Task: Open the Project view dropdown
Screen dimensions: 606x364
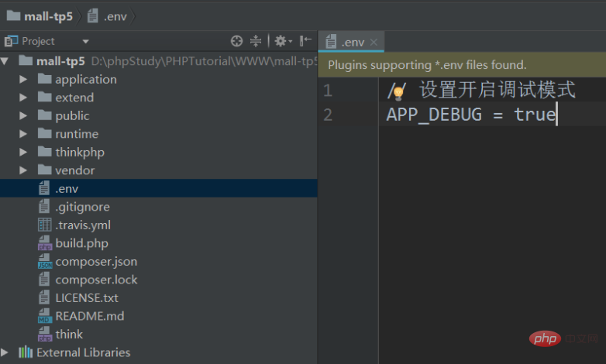Action: click(x=85, y=42)
